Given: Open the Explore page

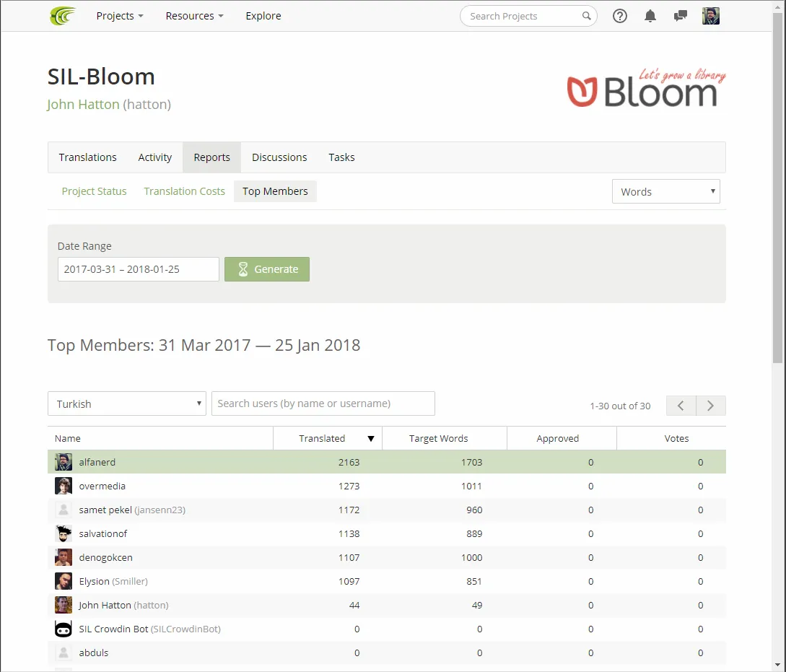Looking at the screenshot, I should (x=263, y=16).
